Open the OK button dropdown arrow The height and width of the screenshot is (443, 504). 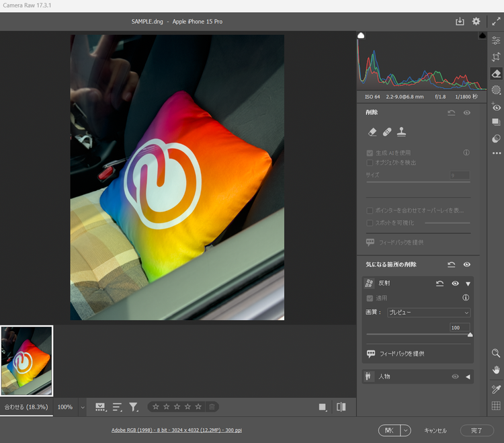coord(406,430)
